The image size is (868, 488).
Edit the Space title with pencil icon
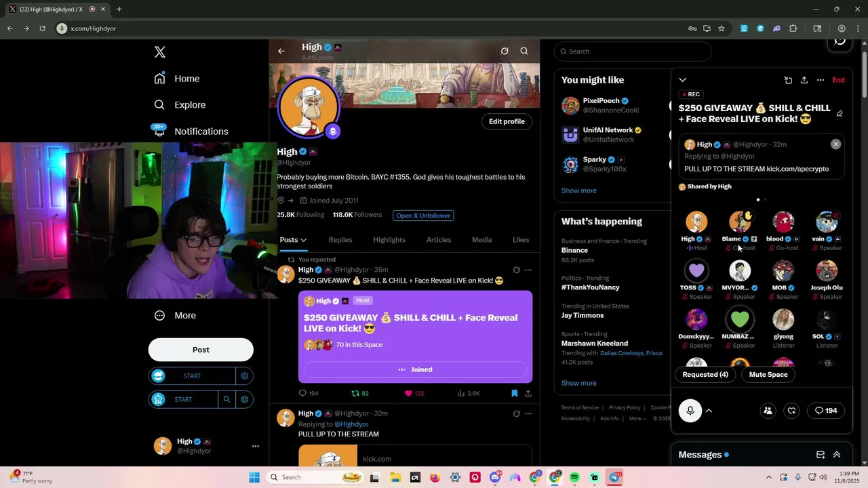click(x=840, y=114)
